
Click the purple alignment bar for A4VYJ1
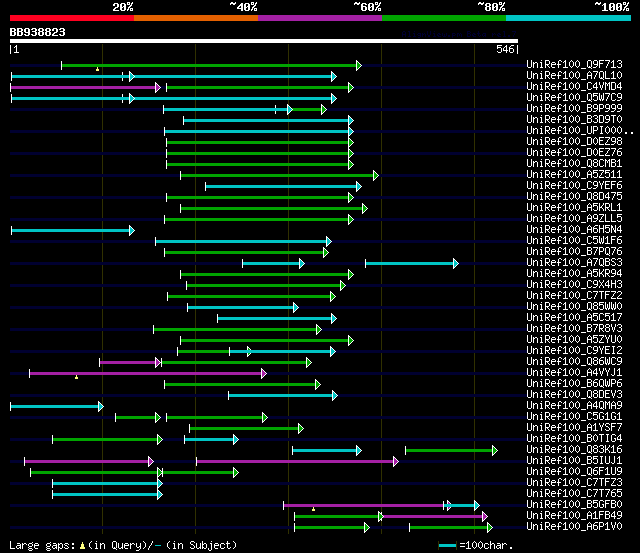pyautogui.click(x=148, y=373)
